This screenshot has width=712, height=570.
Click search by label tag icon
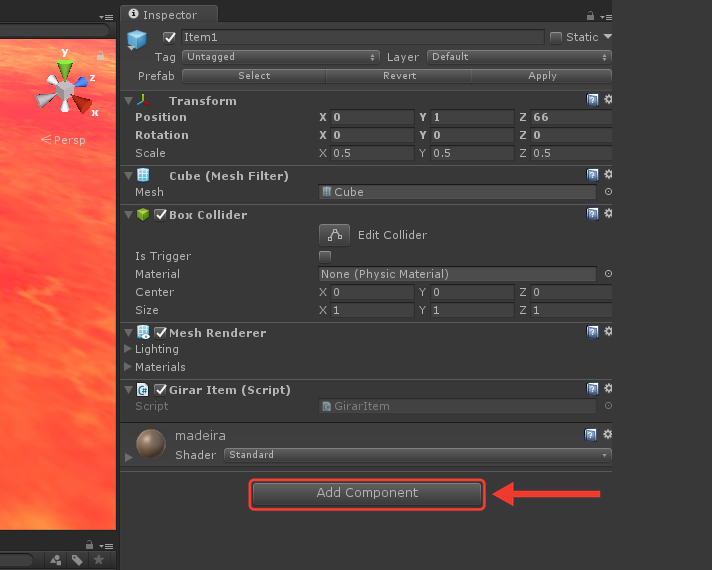(77, 560)
